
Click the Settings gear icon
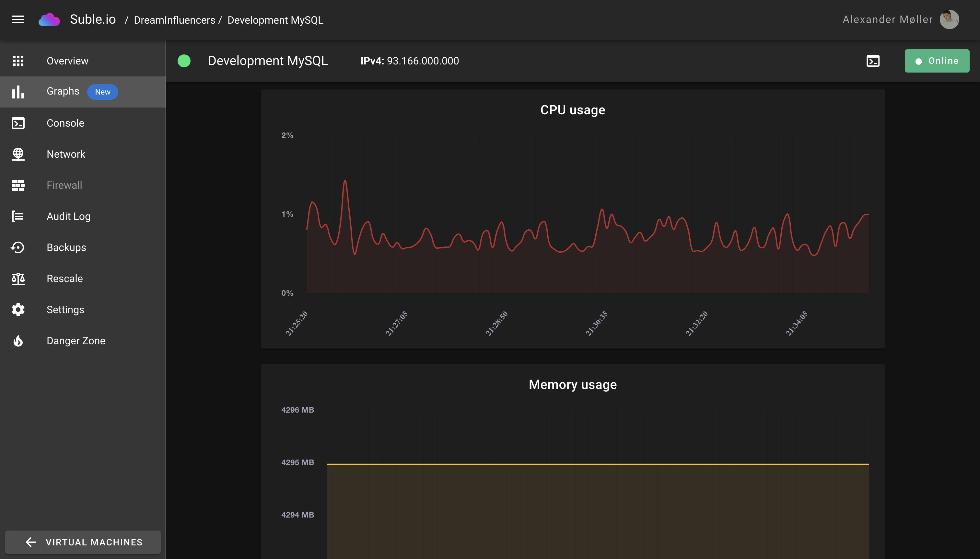(18, 310)
